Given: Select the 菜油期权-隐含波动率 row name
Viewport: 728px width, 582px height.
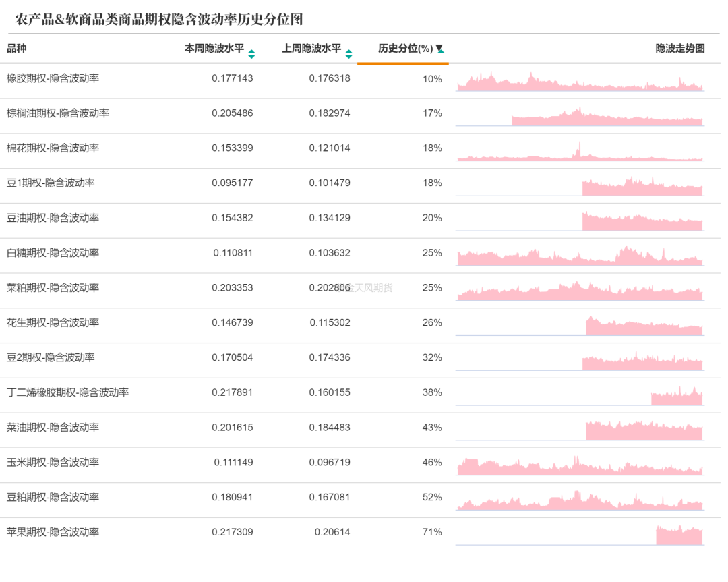Looking at the screenshot, I should point(53,428).
